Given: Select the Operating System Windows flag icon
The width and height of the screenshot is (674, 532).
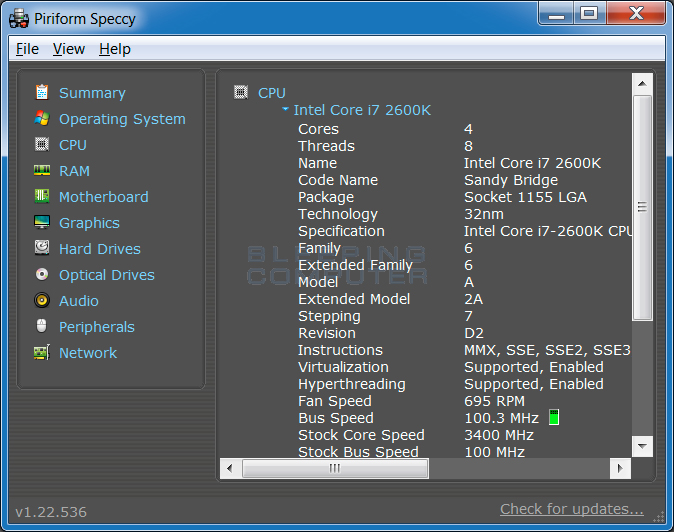Looking at the screenshot, I should click(x=42, y=118).
